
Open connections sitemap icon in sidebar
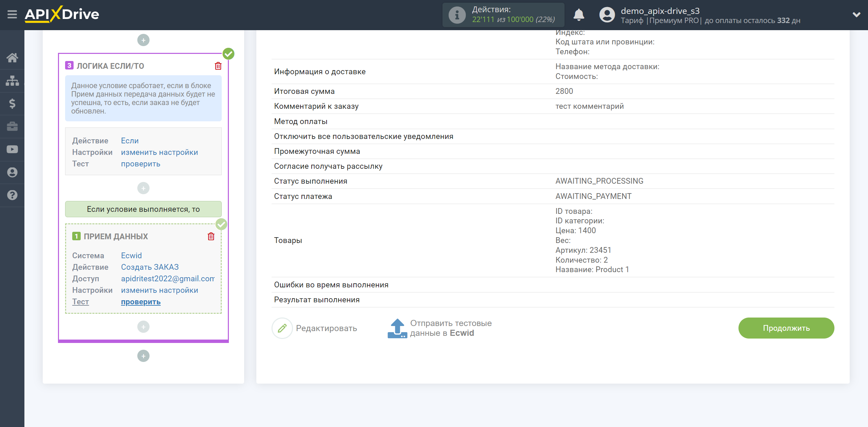tap(12, 81)
